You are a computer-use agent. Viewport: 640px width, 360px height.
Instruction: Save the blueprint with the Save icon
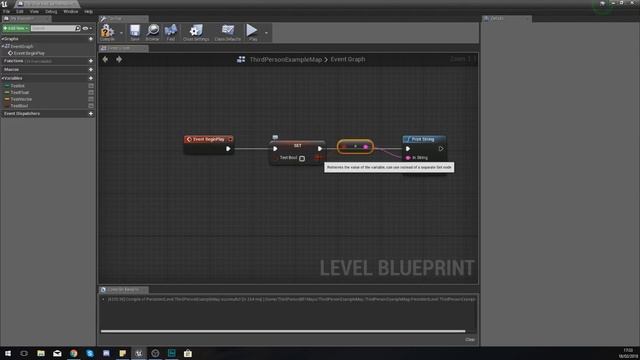[135, 32]
